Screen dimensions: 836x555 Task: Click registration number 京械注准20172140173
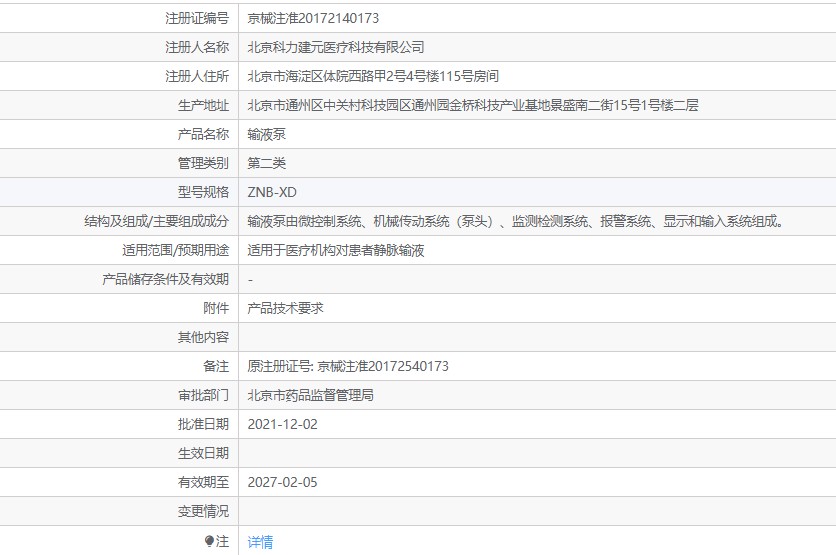click(x=313, y=18)
